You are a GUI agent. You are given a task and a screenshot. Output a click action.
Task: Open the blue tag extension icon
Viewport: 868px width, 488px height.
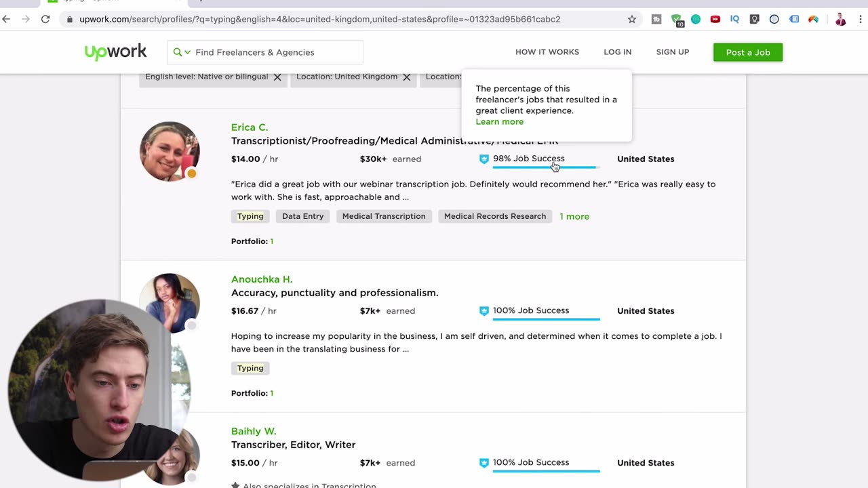point(794,19)
